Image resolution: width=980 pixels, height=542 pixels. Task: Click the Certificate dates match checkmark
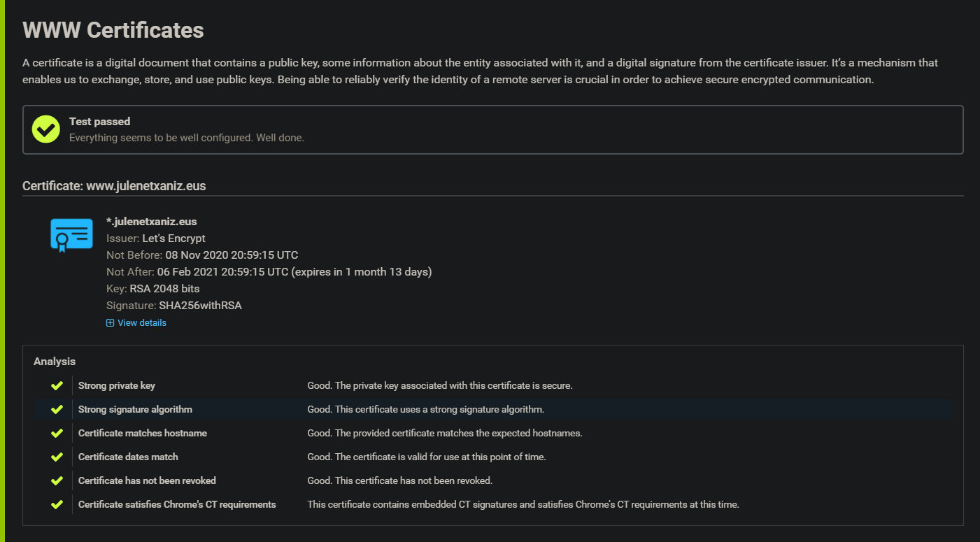tap(57, 457)
